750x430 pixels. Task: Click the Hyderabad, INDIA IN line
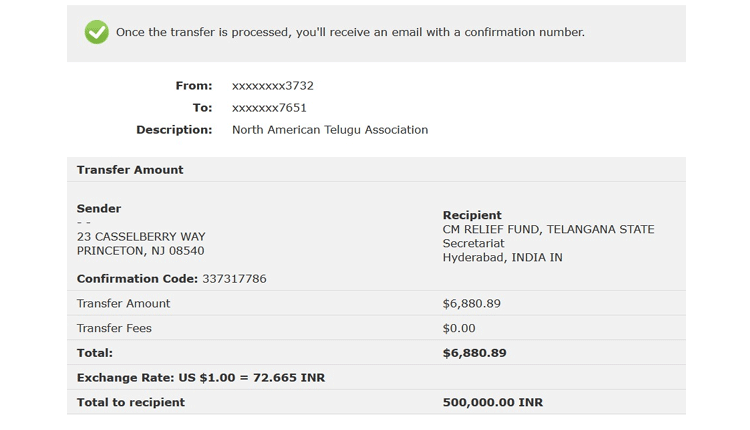(502, 258)
